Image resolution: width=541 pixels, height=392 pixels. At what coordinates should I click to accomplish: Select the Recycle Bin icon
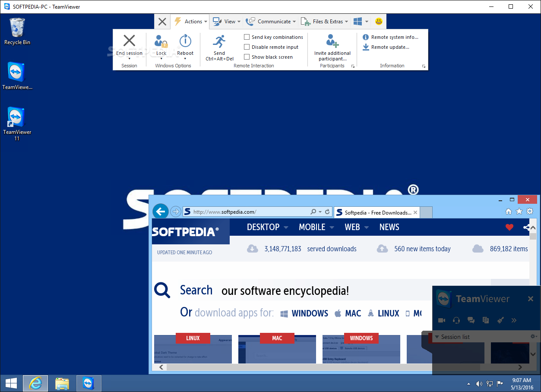[17, 31]
